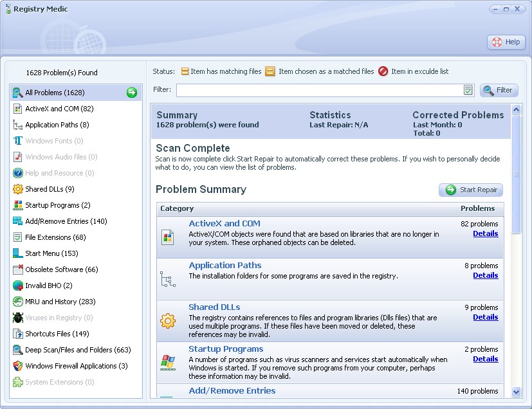Open MRU and History (283) category
The image size is (532, 409).
click(x=76, y=302)
